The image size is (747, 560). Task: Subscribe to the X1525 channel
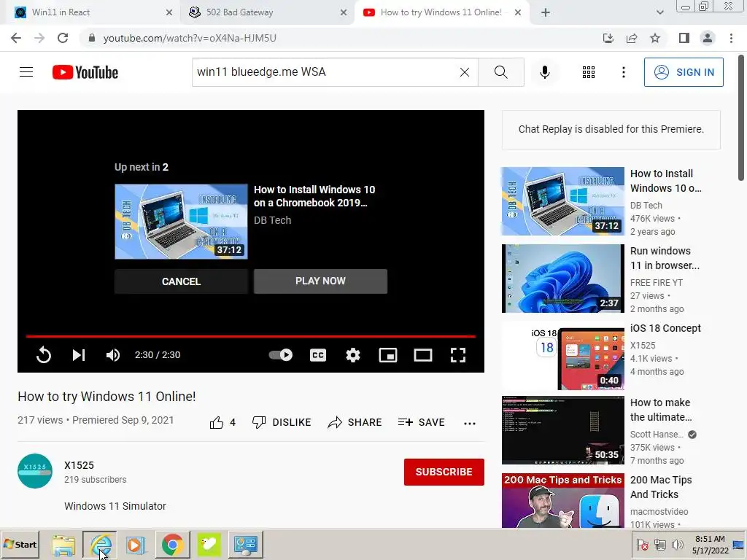444,472
